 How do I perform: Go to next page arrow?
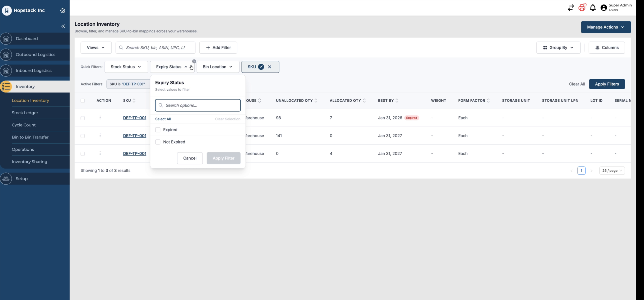(x=591, y=171)
